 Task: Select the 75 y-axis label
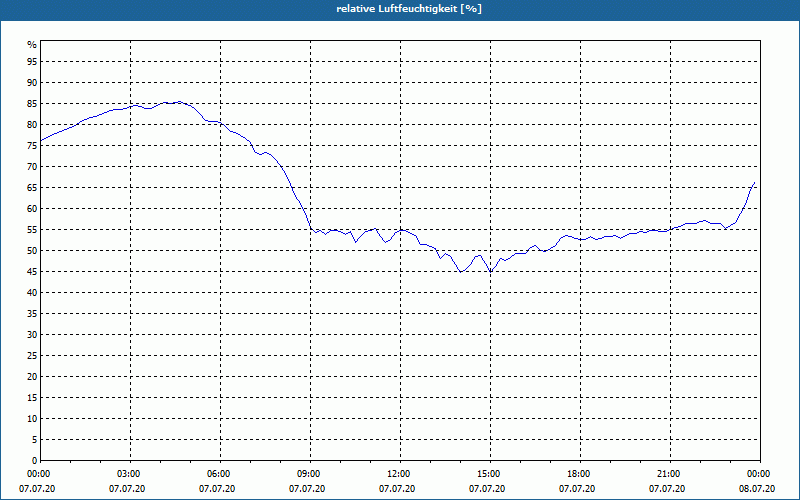click(32, 145)
